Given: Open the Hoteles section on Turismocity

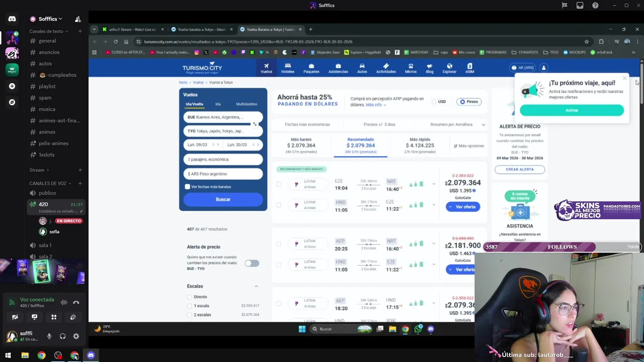Looking at the screenshot, I should click(x=288, y=68).
